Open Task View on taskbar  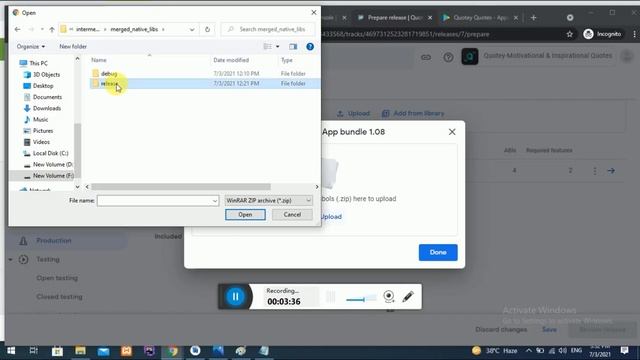click(34, 351)
